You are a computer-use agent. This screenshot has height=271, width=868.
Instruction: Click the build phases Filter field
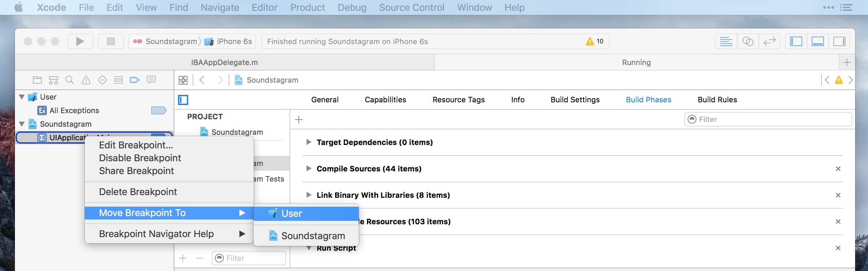768,119
